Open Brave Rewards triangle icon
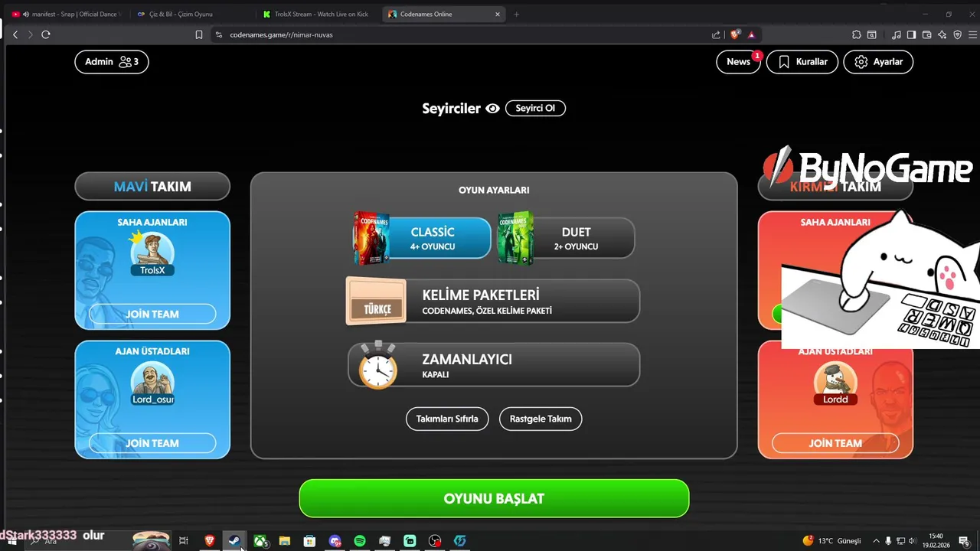980x551 pixels. pyautogui.click(x=752, y=34)
